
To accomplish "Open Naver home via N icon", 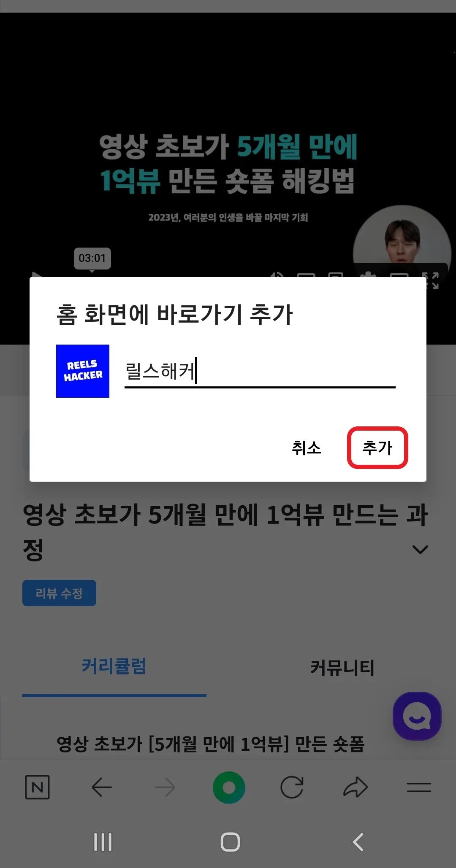I will click(38, 787).
